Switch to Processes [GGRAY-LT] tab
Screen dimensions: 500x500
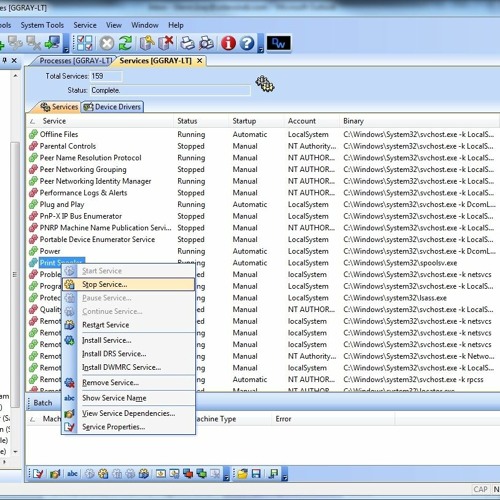[x=76, y=61]
